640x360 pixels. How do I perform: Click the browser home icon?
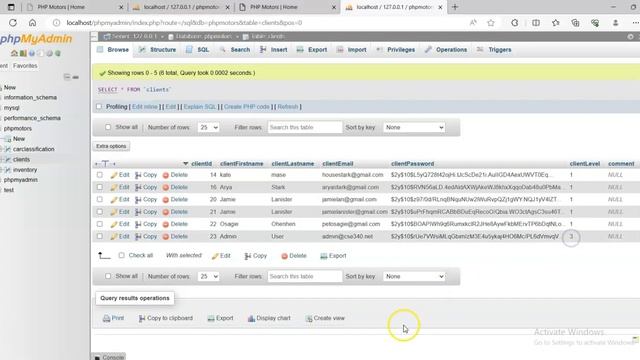(x=32, y=23)
